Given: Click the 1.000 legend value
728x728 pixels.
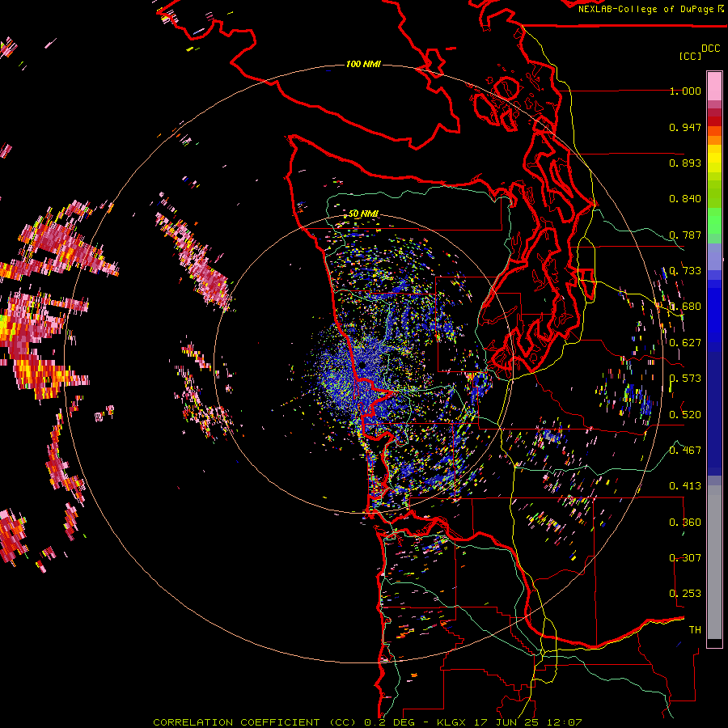Looking at the screenshot, I should 685,91.
